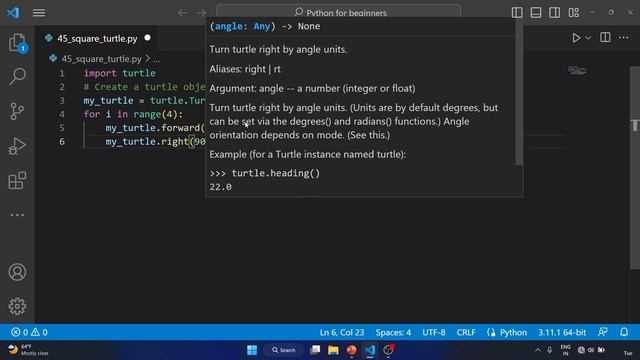Change line ending via CRLF
640x360 pixels.
(x=466, y=332)
